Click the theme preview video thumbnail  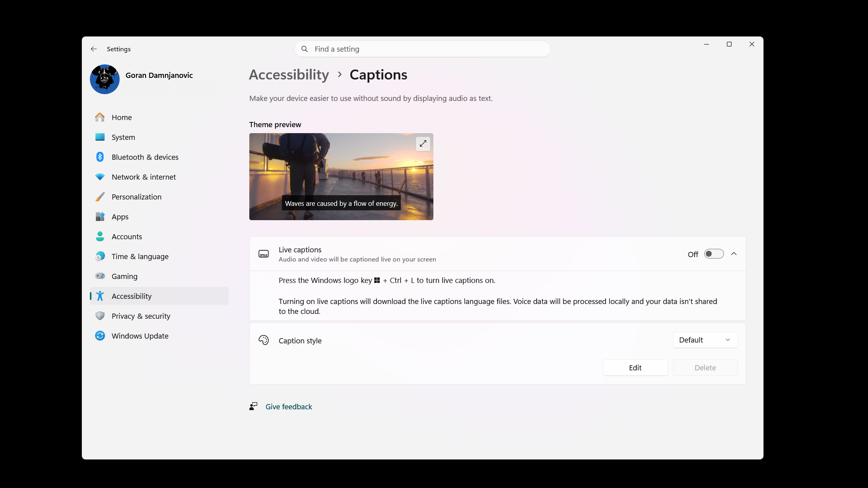(x=341, y=176)
